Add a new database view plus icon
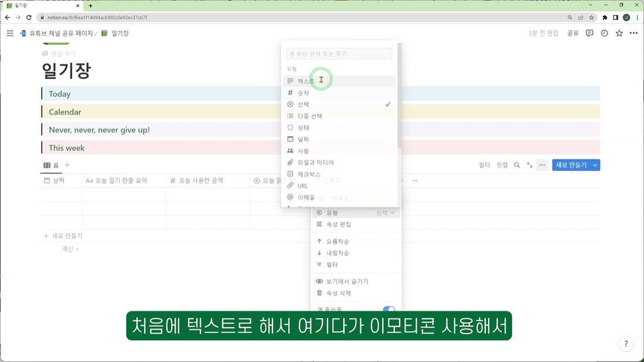Image resolution: width=644 pixels, height=362 pixels. pos(67,165)
